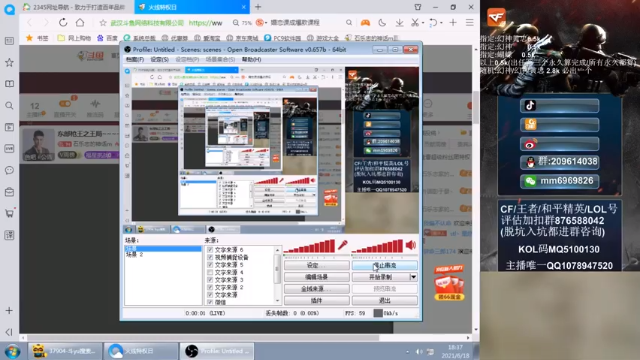Click the 插件 button in OBS
The height and width of the screenshot is (360, 640).
pos(316,300)
